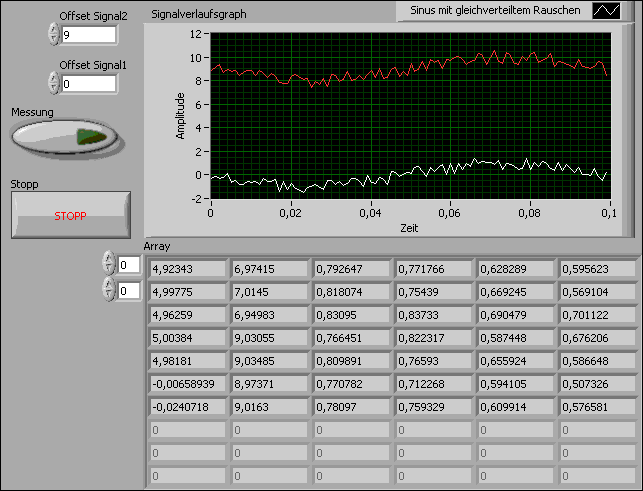The image size is (643, 491).
Task: Click the 12 maximum on Amplitude axis
Action: click(x=197, y=32)
